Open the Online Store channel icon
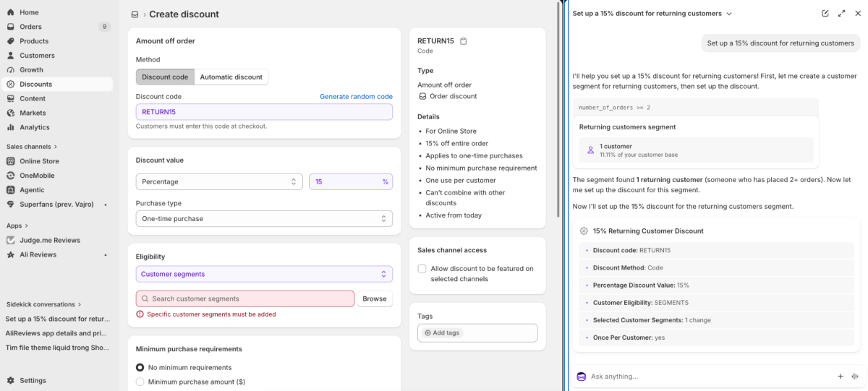Viewport: 868px width, 391px height. 11,161
